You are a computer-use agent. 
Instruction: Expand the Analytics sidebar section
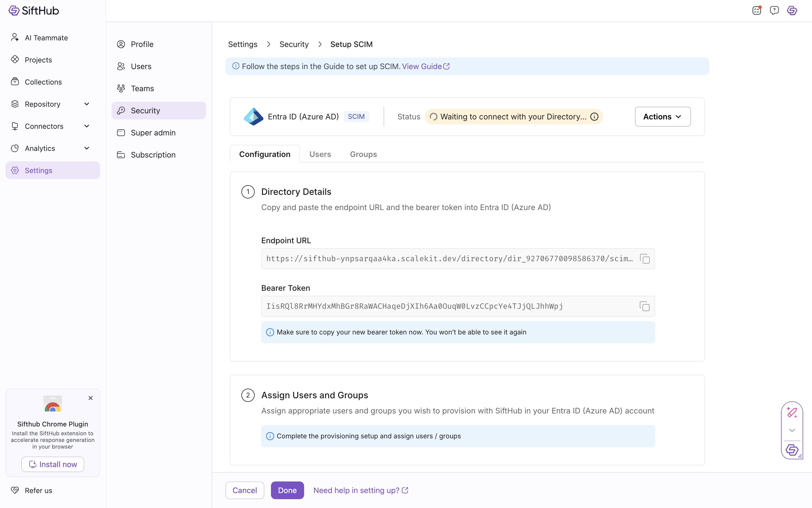point(87,148)
